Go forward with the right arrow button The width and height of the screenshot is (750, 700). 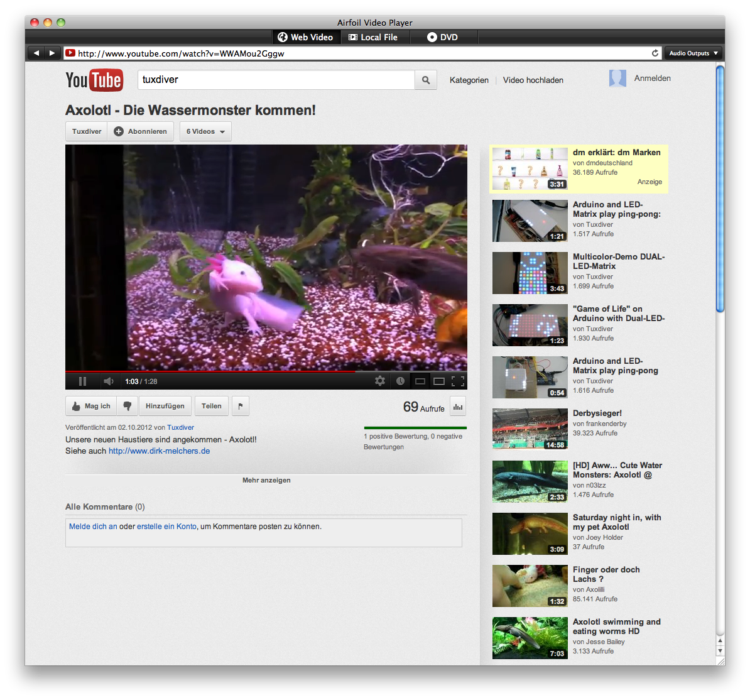point(52,53)
